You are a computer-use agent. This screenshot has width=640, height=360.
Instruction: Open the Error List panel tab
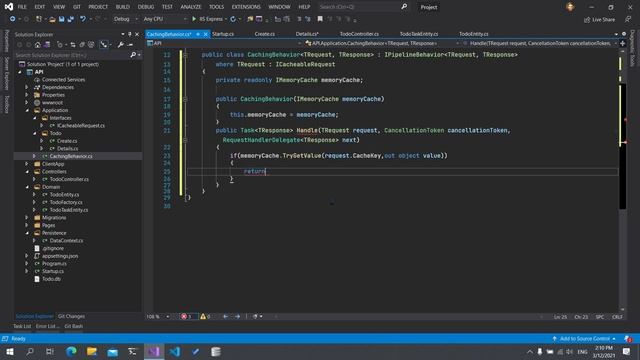click(47, 326)
